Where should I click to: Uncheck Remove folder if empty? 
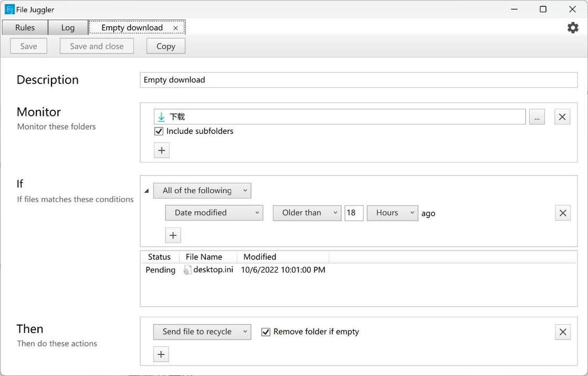click(266, 332)
